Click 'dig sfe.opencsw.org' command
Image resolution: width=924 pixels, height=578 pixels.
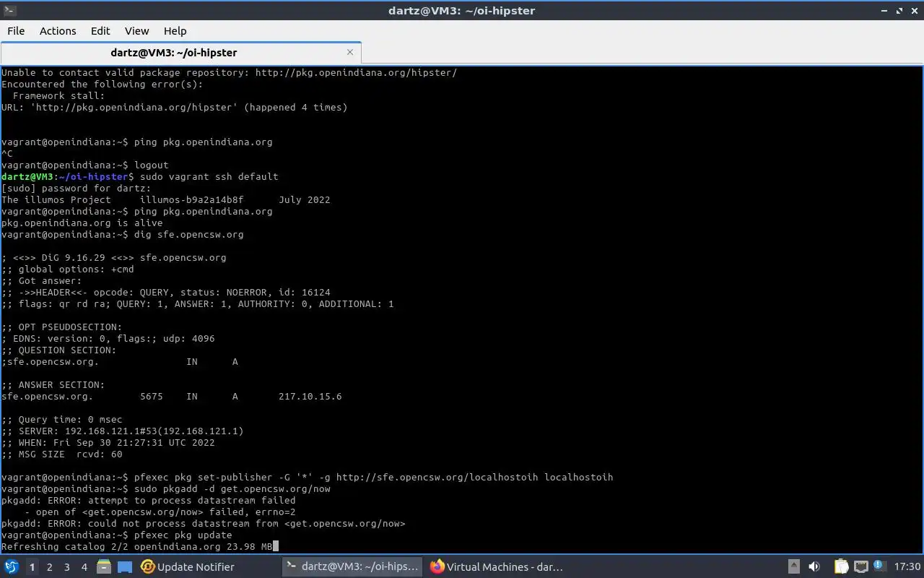click(x=189, y=234)
